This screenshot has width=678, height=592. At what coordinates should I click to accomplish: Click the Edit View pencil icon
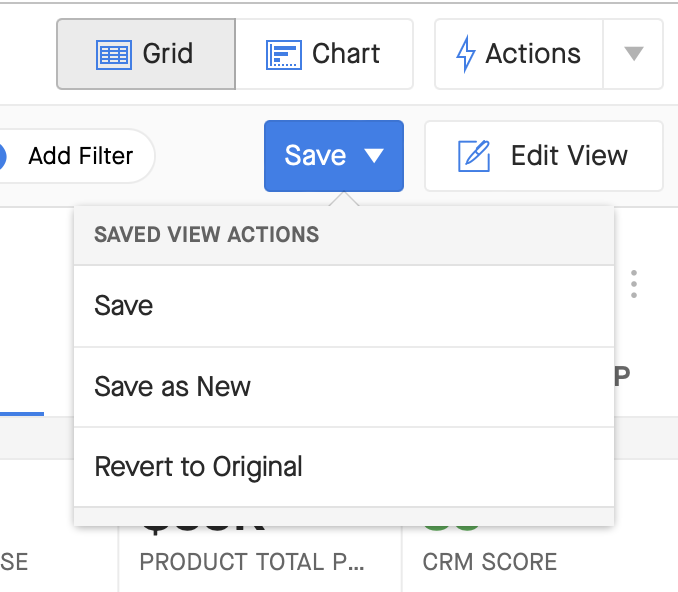(474, 156)
